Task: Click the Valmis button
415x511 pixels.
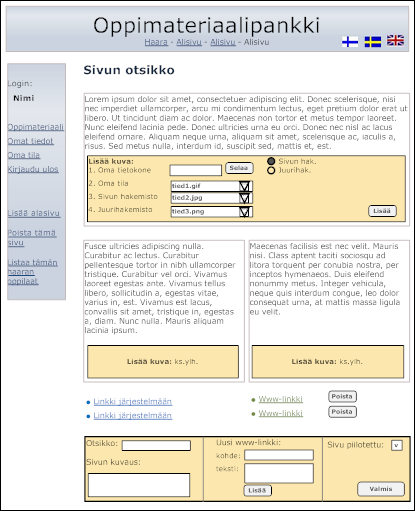Action: point(381,489)
